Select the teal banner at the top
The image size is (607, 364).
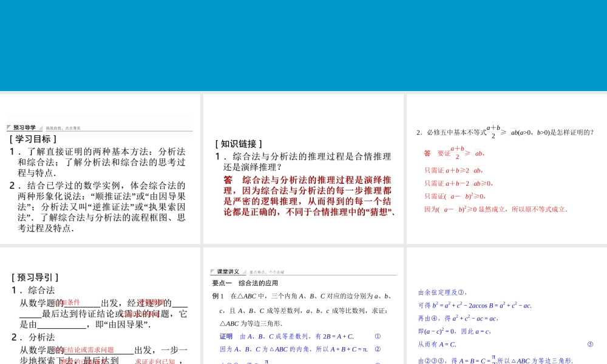pyautogui.click(x=303, y=45)
